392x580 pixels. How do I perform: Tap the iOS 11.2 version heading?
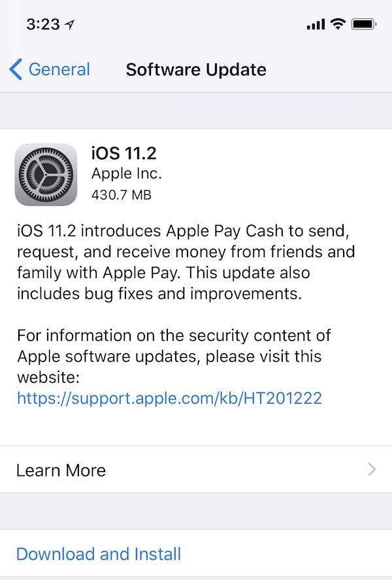(124, 153)
